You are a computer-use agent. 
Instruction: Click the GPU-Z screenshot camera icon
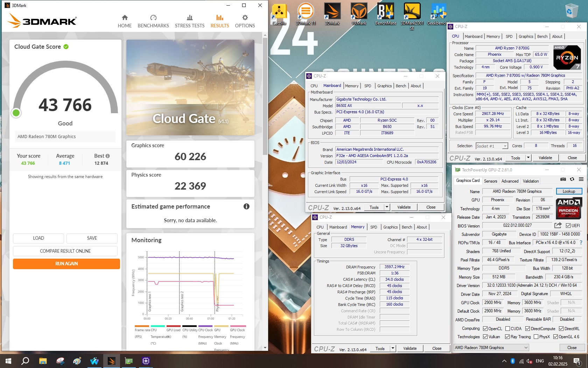click(x=563, y=179)
